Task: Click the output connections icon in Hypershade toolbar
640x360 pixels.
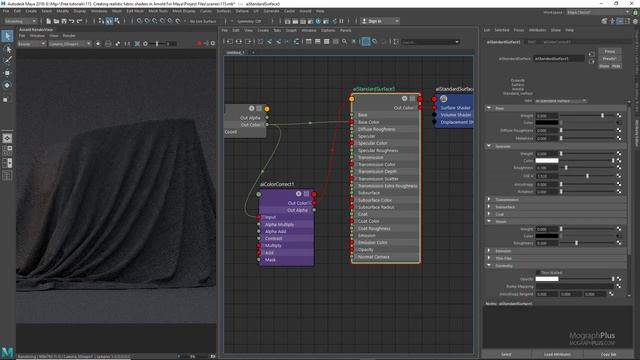Action: click(x=248, y=42)
